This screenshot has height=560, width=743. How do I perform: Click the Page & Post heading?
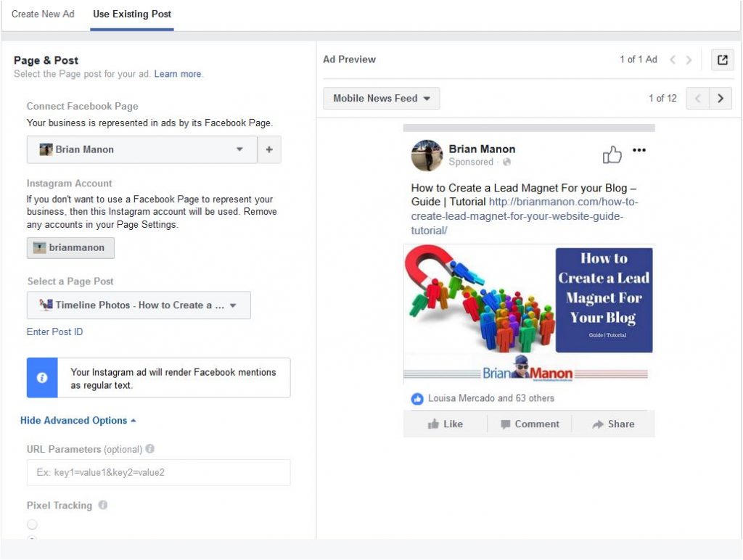(46, 61)
